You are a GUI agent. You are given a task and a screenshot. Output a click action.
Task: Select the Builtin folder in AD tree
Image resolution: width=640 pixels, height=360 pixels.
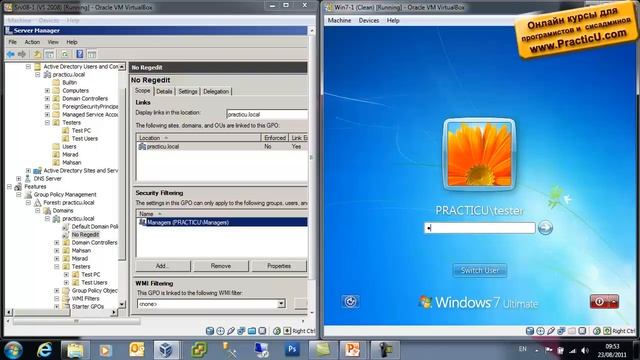69,82
